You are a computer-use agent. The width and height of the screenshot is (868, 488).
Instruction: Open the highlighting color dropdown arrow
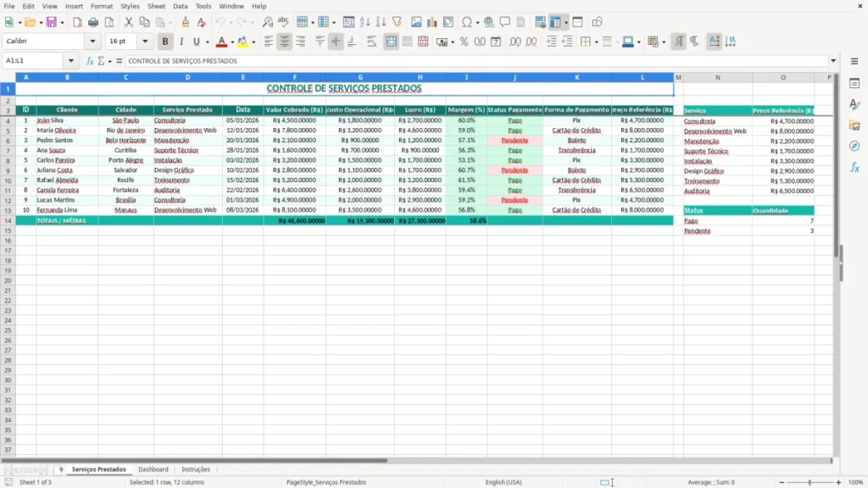(253, 42)
